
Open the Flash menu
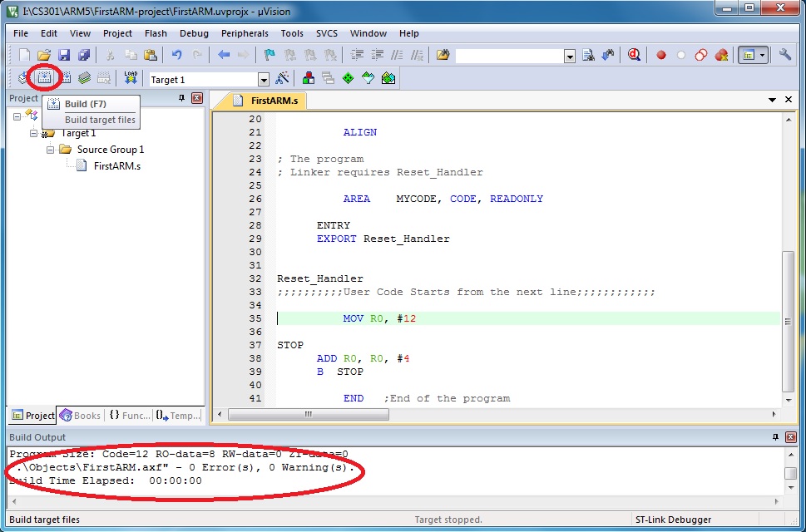pyautogui.click(x=156, y=33)
